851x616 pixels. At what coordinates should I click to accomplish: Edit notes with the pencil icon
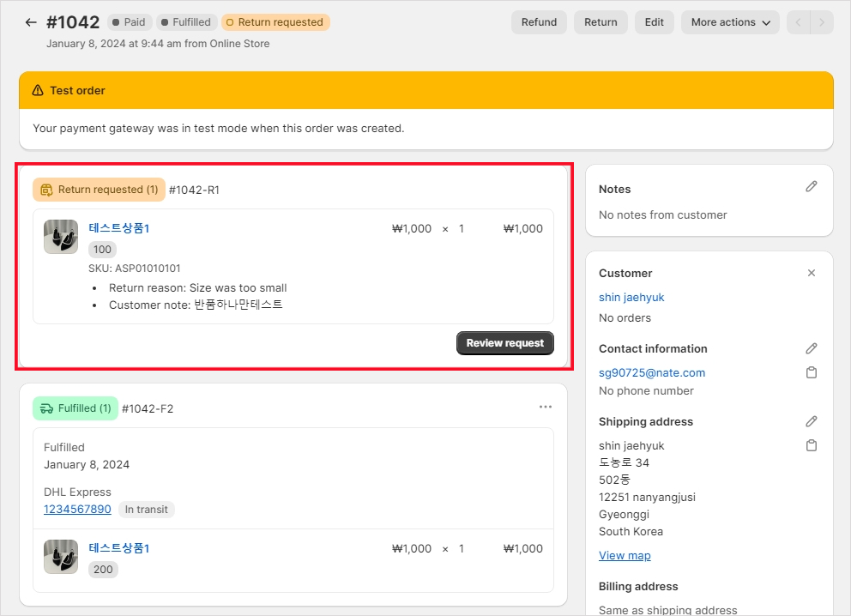tap(812, 187)
